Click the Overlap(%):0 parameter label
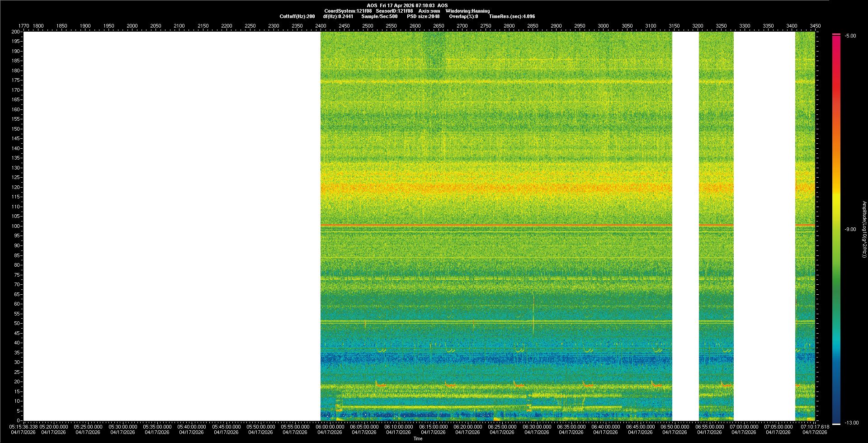 pos(463,16)
